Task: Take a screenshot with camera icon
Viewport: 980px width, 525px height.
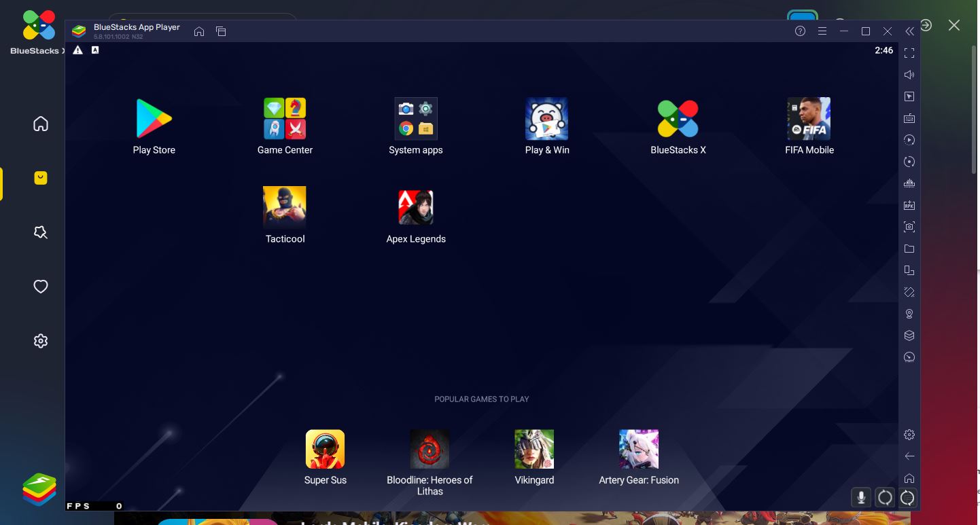Action: click(x=909, y=227)
